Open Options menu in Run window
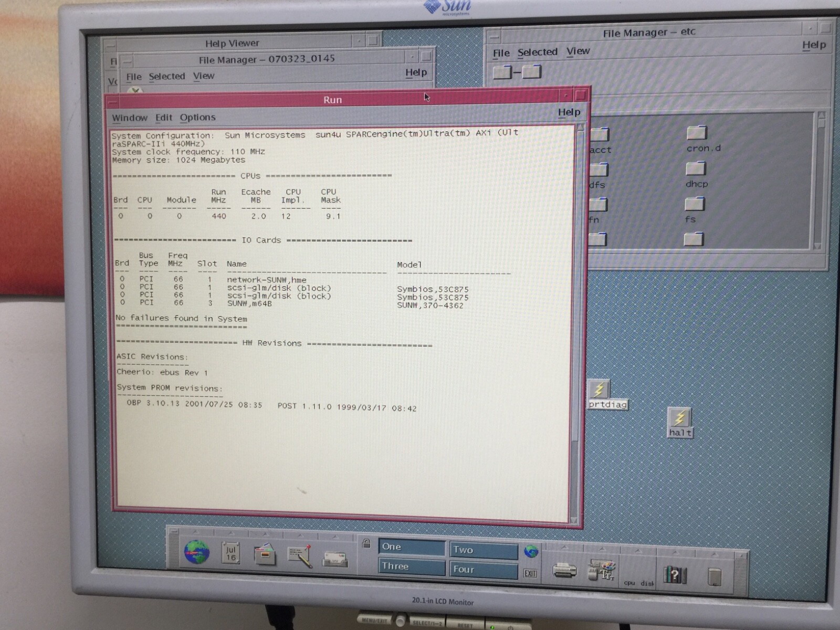840x630 pixels. (197, 118)
